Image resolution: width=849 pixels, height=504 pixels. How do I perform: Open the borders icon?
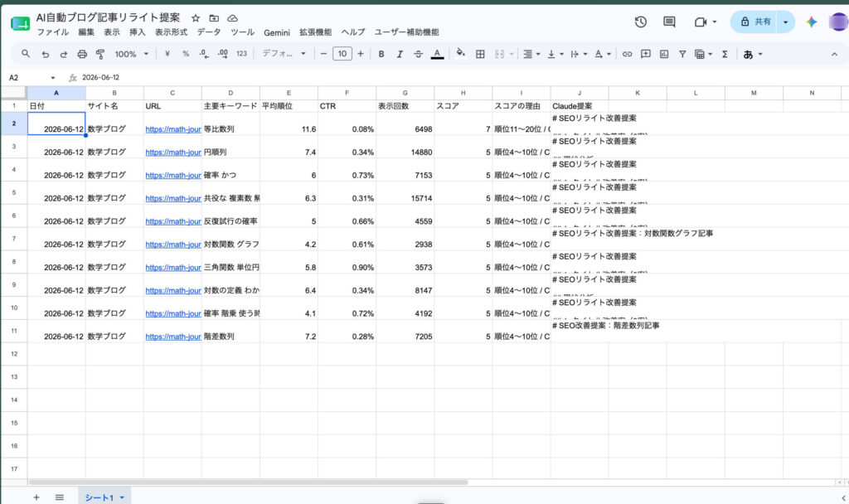480,54
